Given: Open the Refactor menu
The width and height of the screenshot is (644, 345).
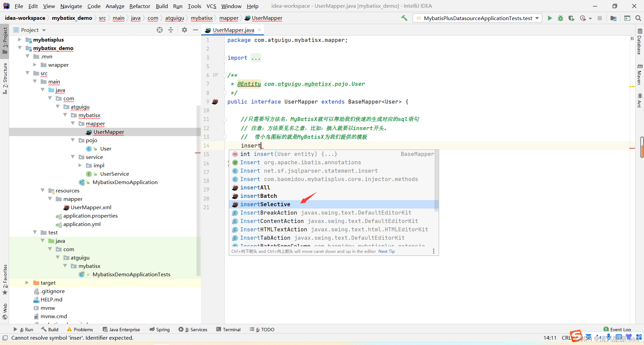Looking at the screenshot, I should (140, 6).
